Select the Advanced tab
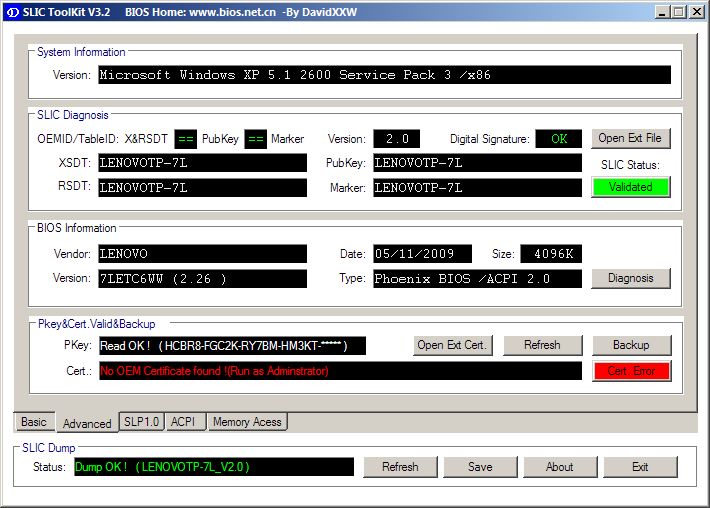710x508 pixels. tap(87, 423)
